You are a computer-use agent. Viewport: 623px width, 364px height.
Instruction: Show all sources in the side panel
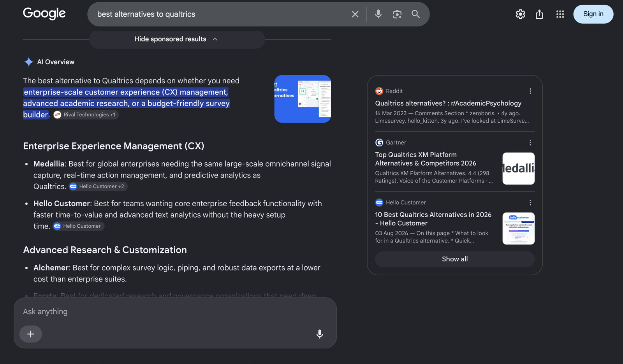(x=455, y=259)
